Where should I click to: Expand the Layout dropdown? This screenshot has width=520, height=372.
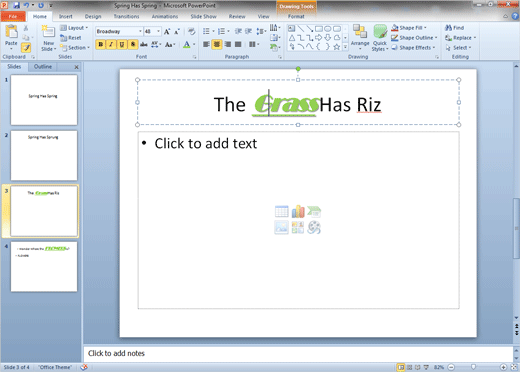tap(74, 28)
